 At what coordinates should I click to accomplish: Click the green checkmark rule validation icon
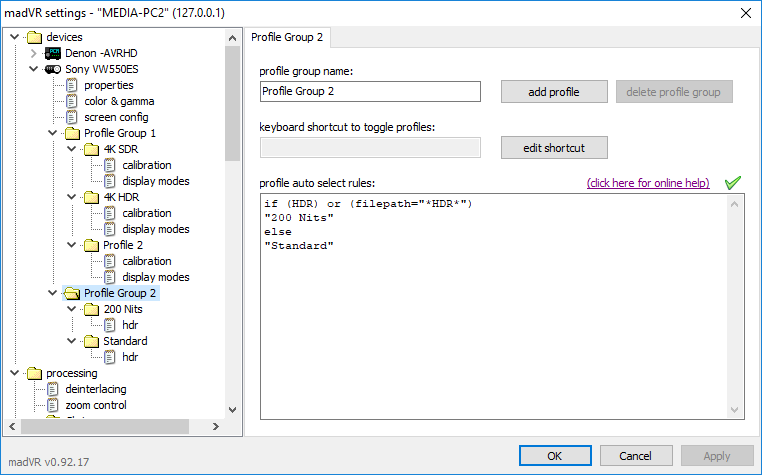[x=733, y=182]
